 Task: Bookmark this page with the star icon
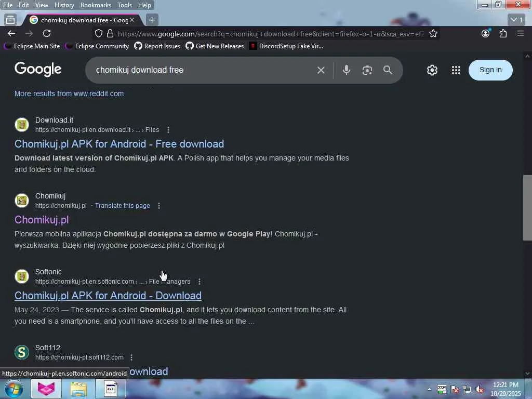[433, 33]
